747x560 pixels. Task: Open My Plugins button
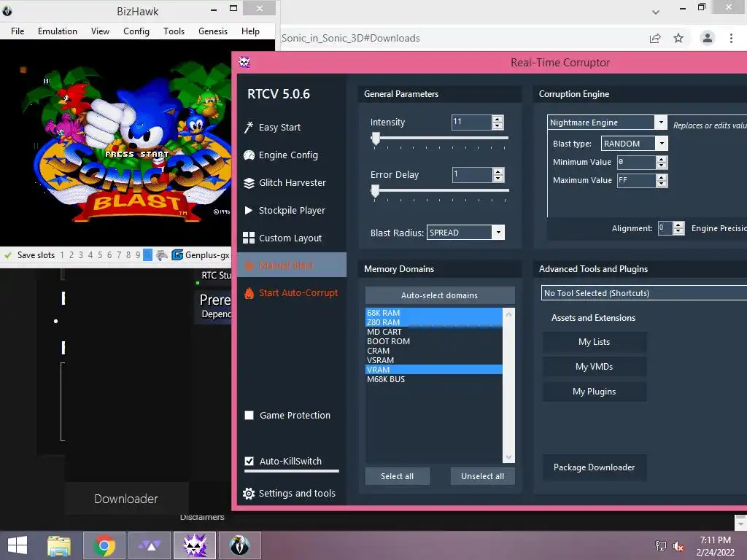point(594,392)
